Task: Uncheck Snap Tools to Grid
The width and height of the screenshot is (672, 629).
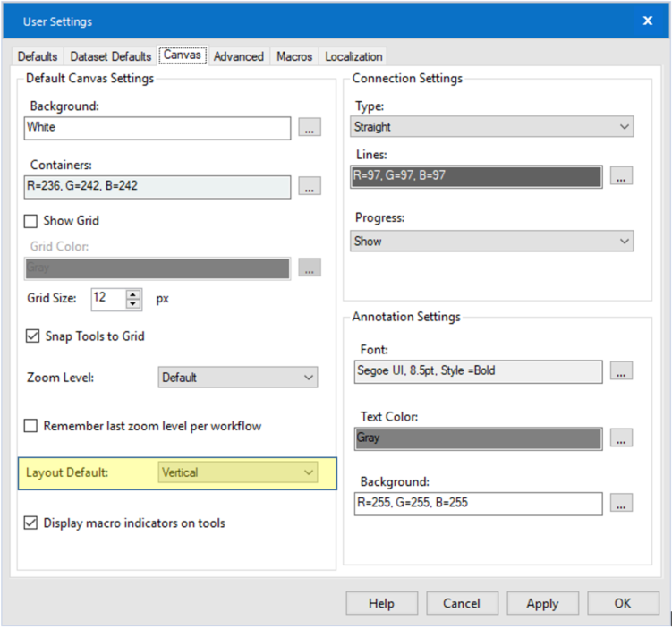Action: pos(32,336)
